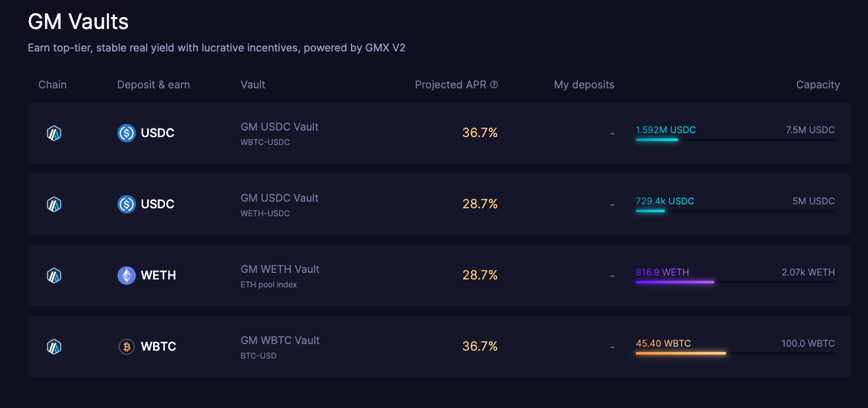Image resolution: width=868 pixels, height=408 pixels.
Task: Open the GM WBTC Vault
Action: click(x=280, y=340)
